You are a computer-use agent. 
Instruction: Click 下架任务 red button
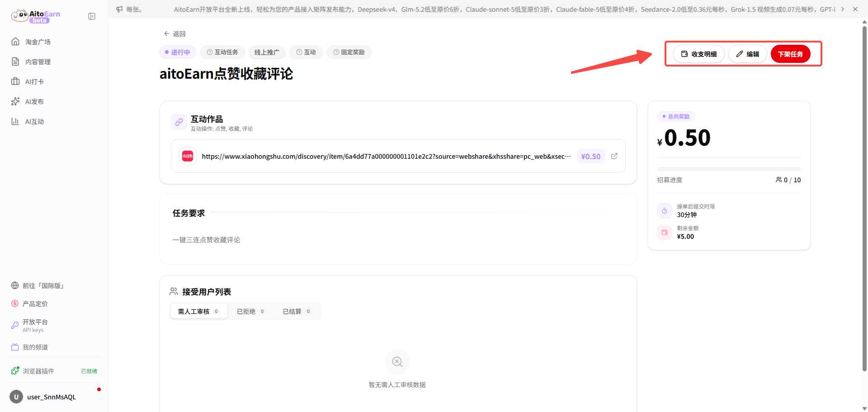point(790,54)
